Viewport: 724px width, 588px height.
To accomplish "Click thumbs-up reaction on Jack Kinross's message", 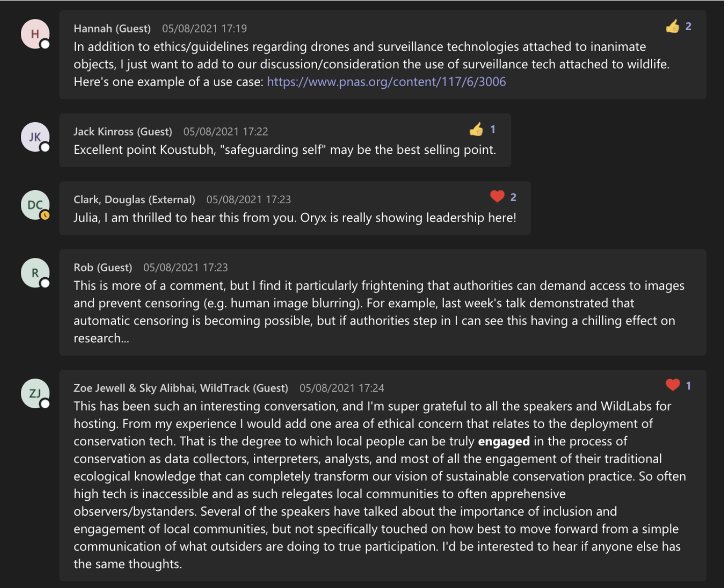I will (x=476, y=129).
